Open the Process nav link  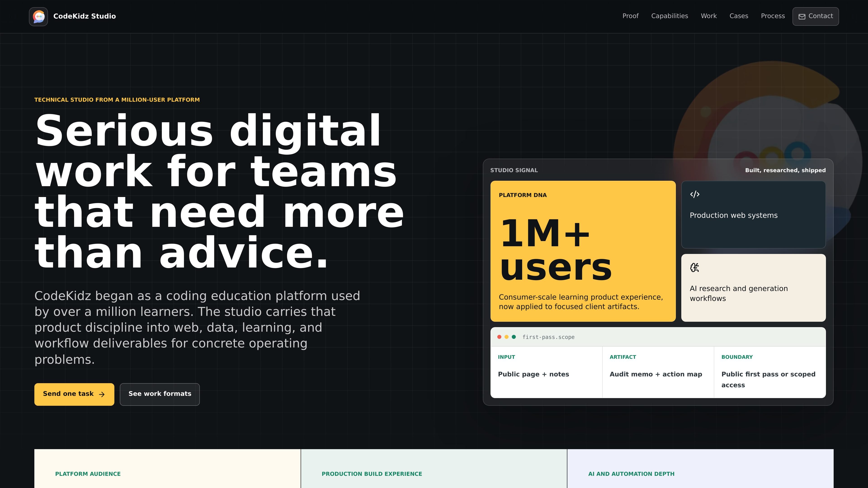coord(773,16)
